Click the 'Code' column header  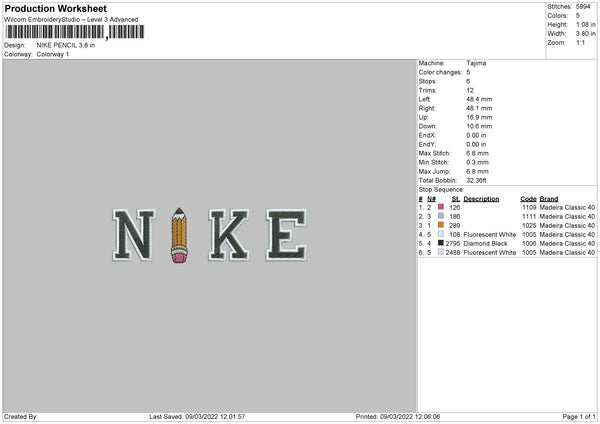pos(528,199)
